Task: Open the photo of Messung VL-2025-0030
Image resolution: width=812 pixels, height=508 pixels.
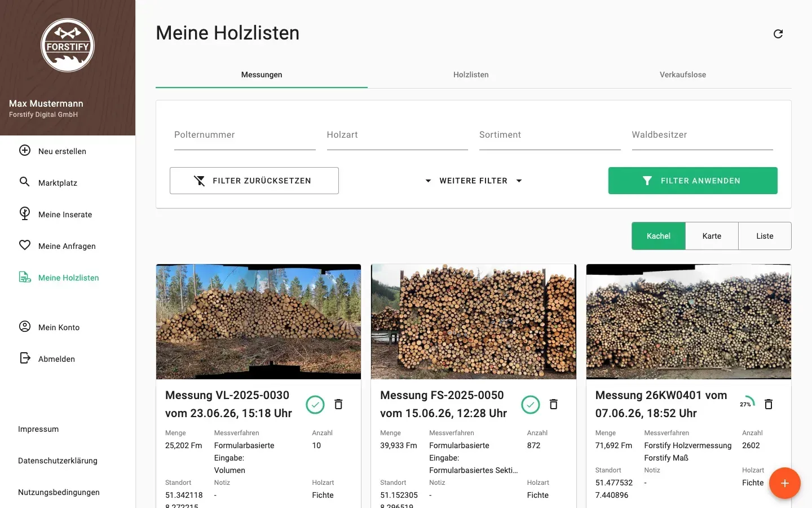Action: pyautogui.click(x=258, y=322)
